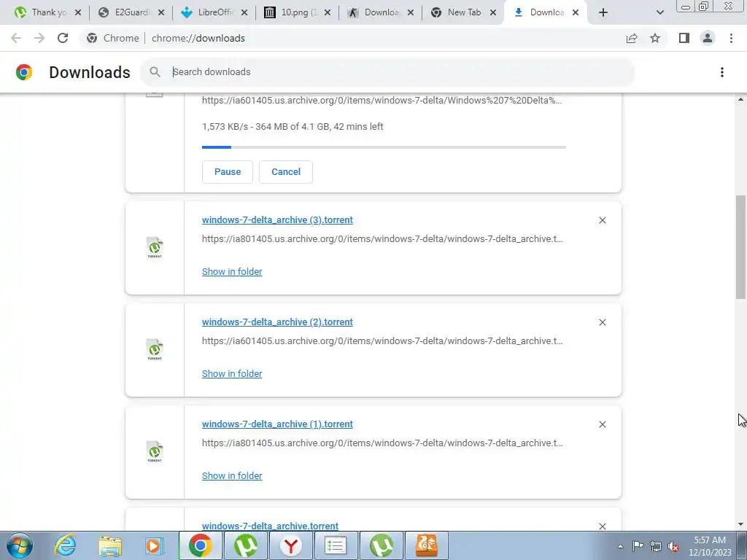Close the active Downloads tab
Screen dimensions: 747x560
tap(576, 12)
